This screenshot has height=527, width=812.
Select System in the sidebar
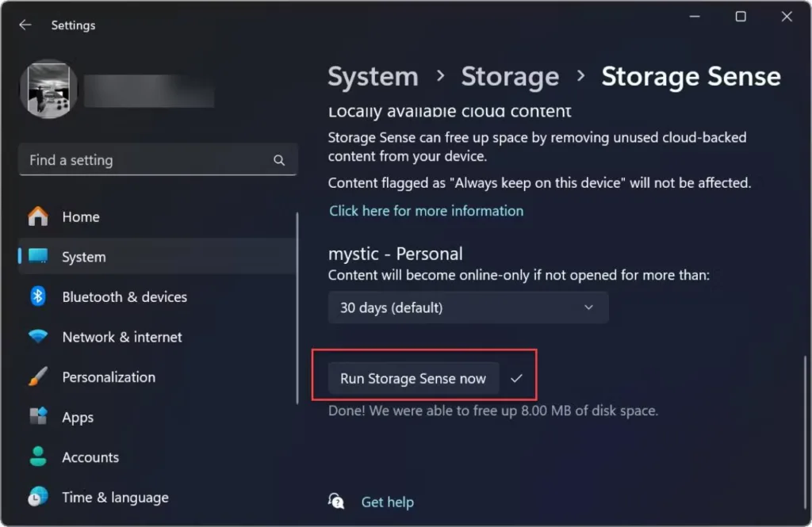click(158, 256)
